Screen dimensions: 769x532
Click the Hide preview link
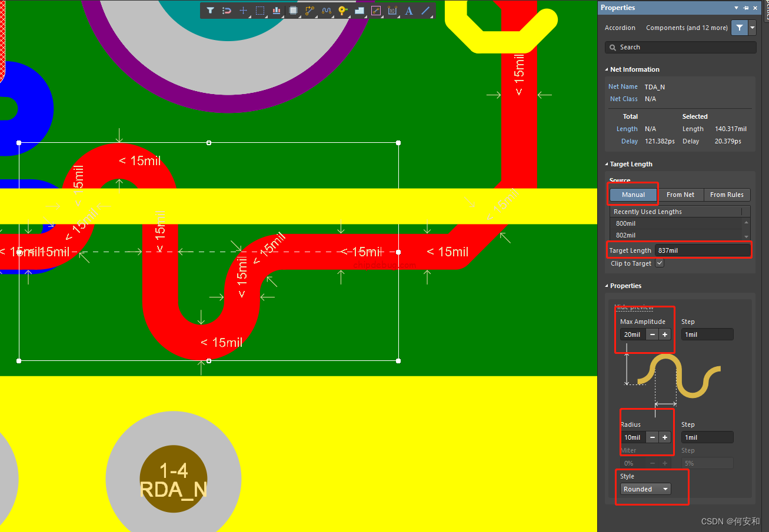click(634, 307)
